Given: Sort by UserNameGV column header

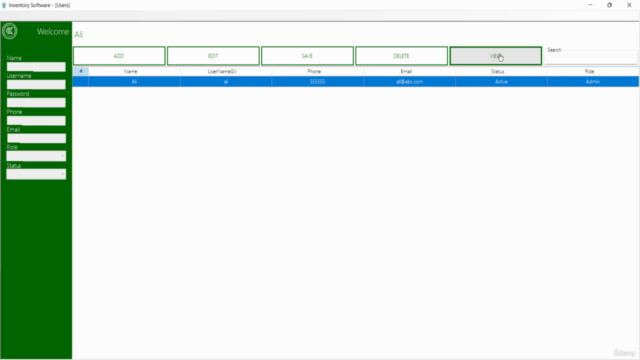Looking at the screenshot, I should [226, 71].
